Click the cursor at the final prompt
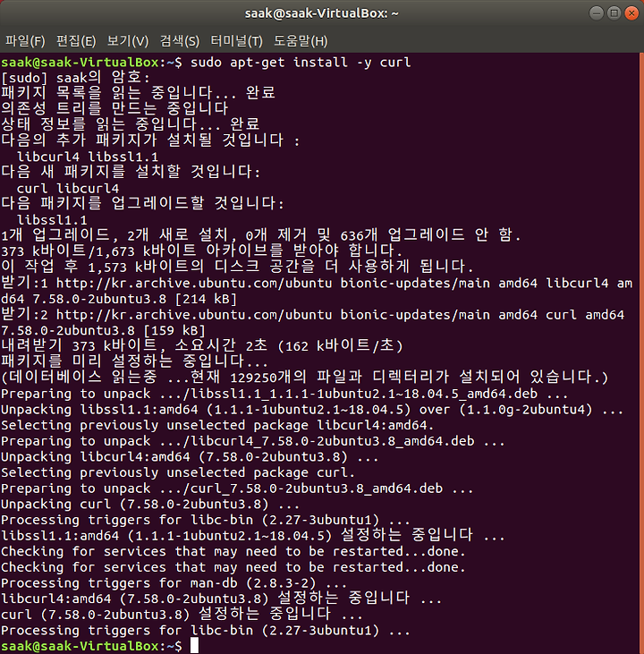 click(x=194, y=646)
